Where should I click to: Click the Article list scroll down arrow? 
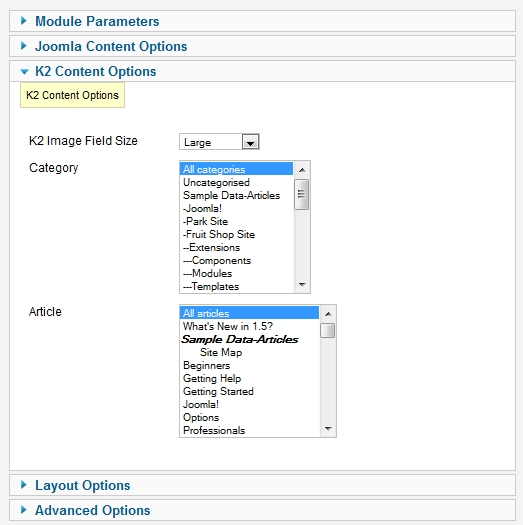(328, 429)
